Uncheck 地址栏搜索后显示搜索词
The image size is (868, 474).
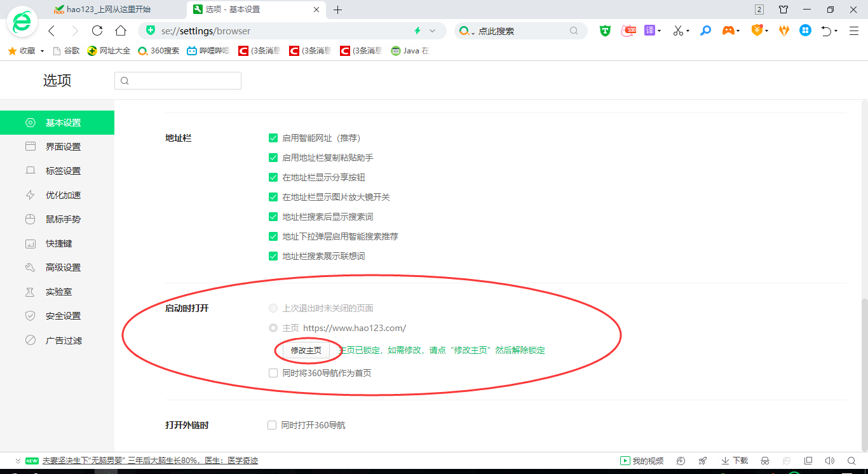coord(273,217)
